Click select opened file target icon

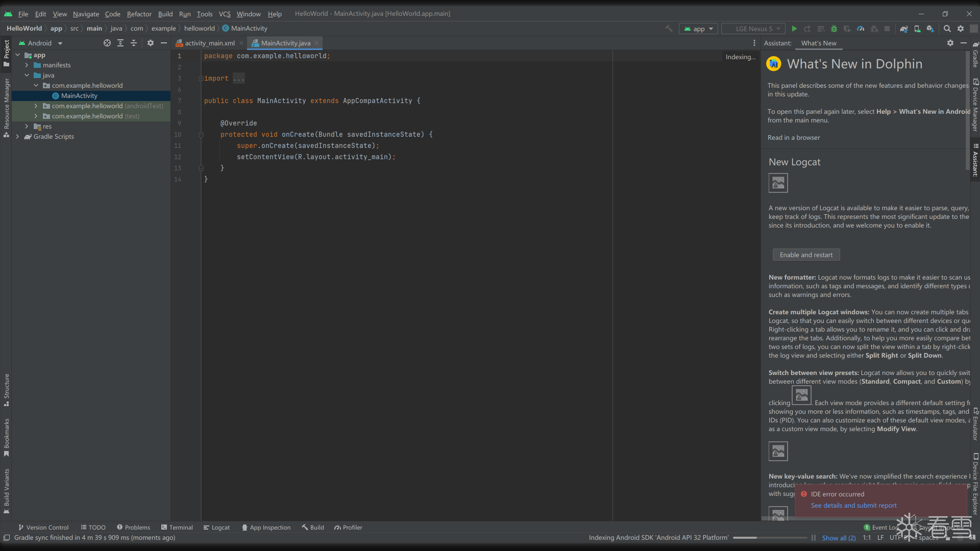[107, 43]
